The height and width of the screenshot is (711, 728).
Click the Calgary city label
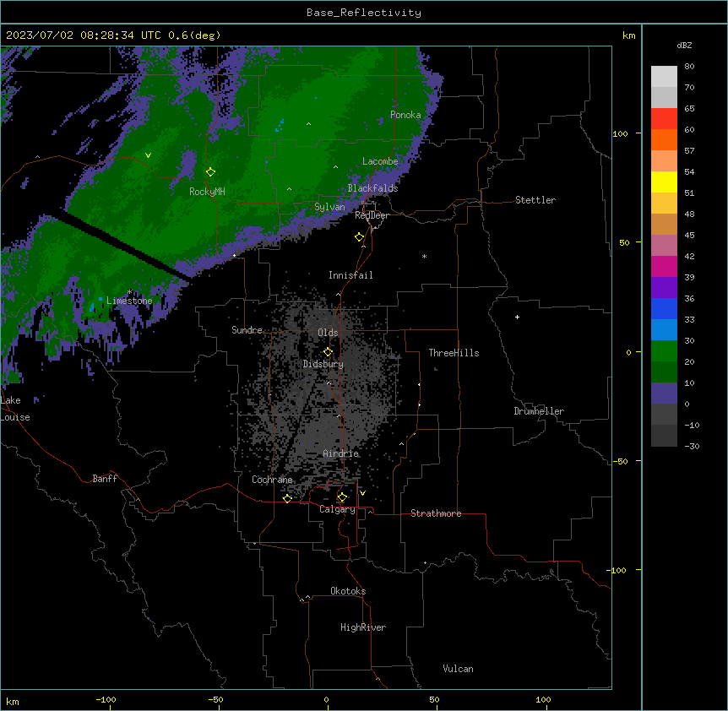(337, 509)
